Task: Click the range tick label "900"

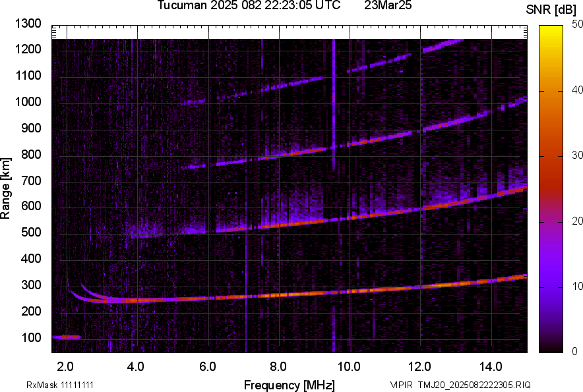Action: [x=31, y=128]
